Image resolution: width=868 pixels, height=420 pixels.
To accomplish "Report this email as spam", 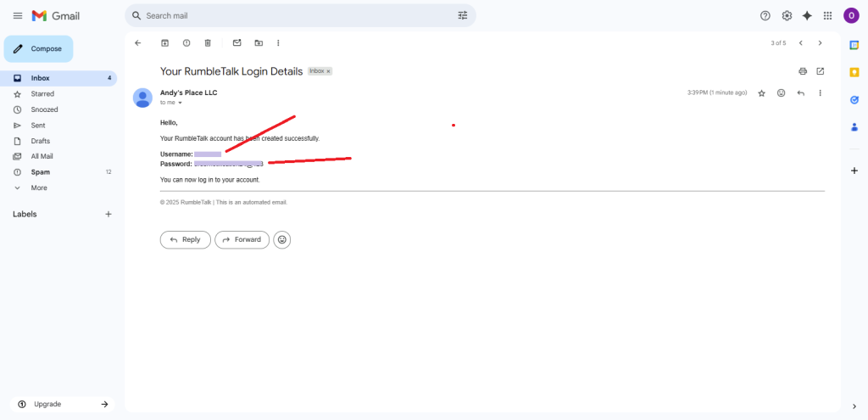I will pyautogui.click(x=186, y=42).
